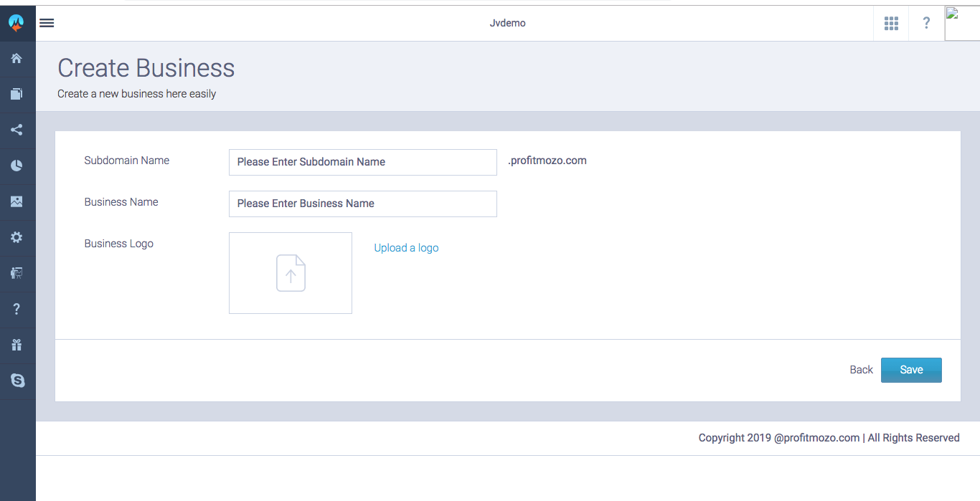Click the Back link
The image size is (980, 501).
point(861,370)
